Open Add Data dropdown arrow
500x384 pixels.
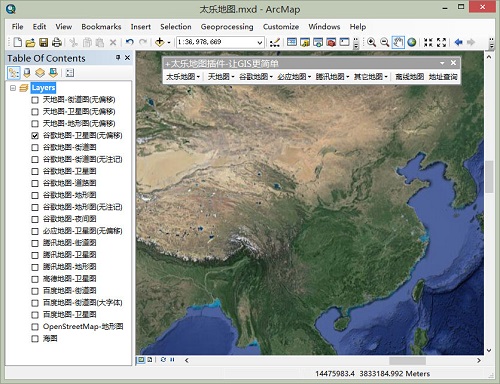(169, 43)
